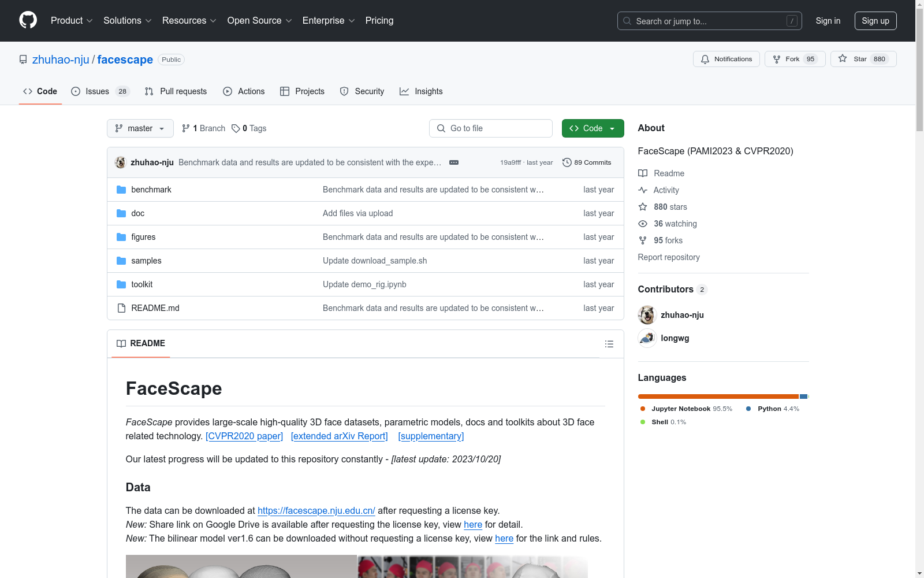The width and height of the screenshot is (924, 578).
Task: Click Report repository link
Action: click(x=669, y=257)
